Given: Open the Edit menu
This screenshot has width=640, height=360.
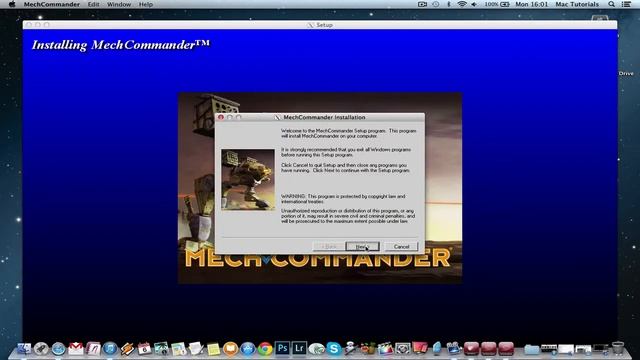Looking at the screenshot, I should point(93,4).
